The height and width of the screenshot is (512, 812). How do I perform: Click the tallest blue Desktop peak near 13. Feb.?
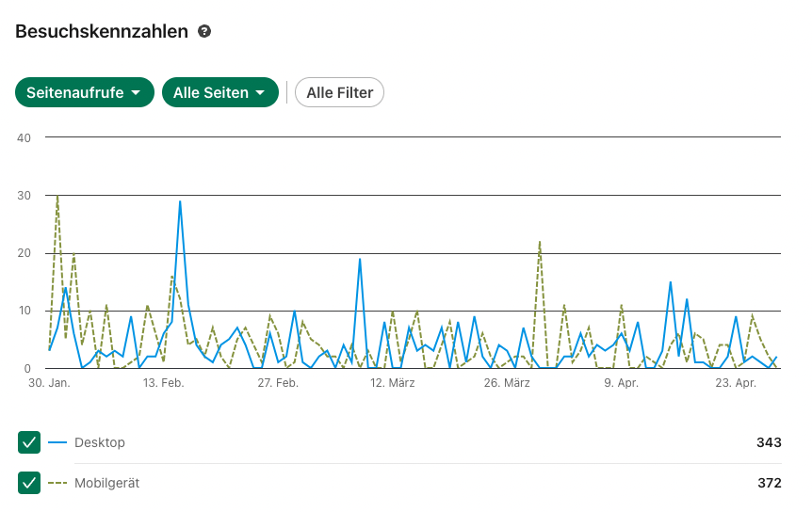point(180,201)
